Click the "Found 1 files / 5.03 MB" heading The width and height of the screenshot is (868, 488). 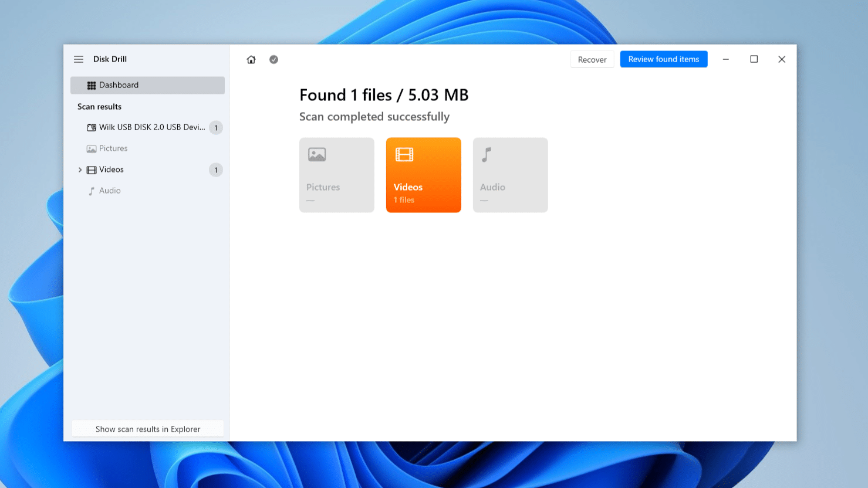click(x=384, y=95)
